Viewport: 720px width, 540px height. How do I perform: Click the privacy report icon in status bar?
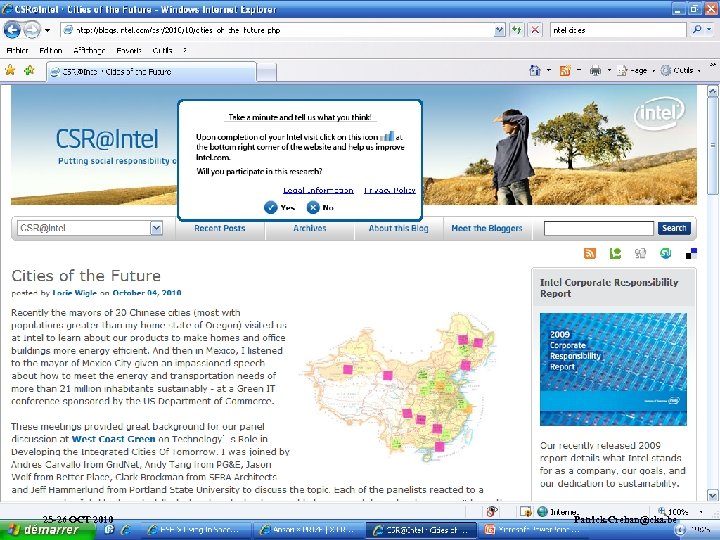pos(492,511)
